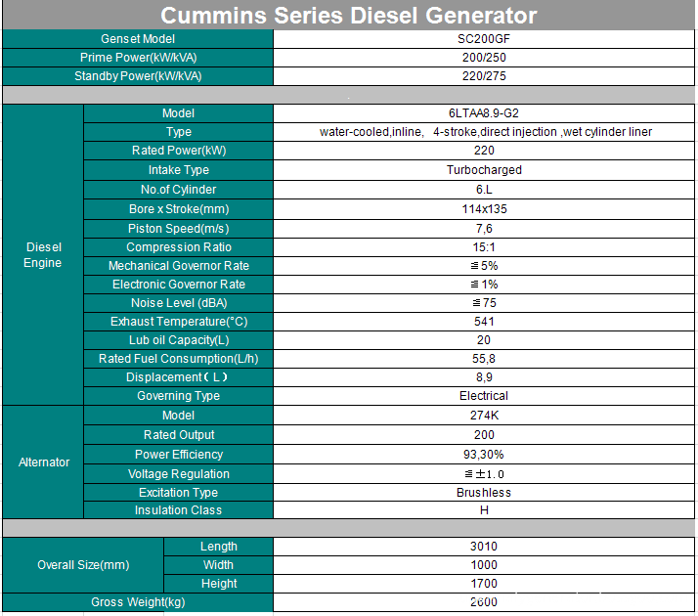Select the '≦75' noise level value

point(484,303)
